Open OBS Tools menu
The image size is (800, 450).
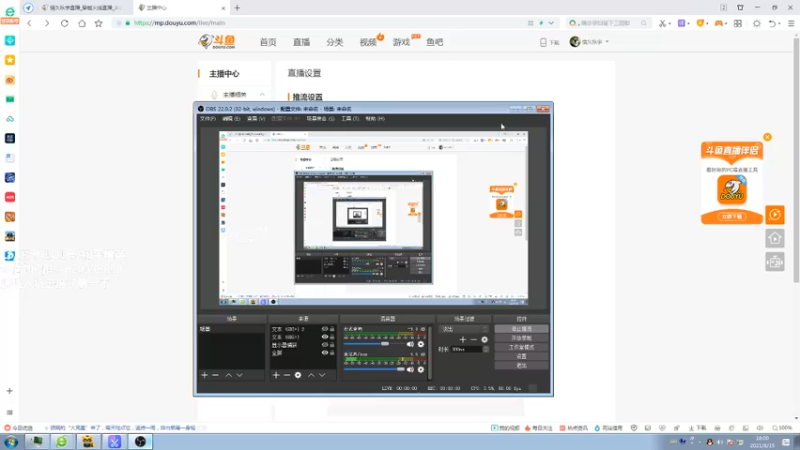click(x=350, y=118)
